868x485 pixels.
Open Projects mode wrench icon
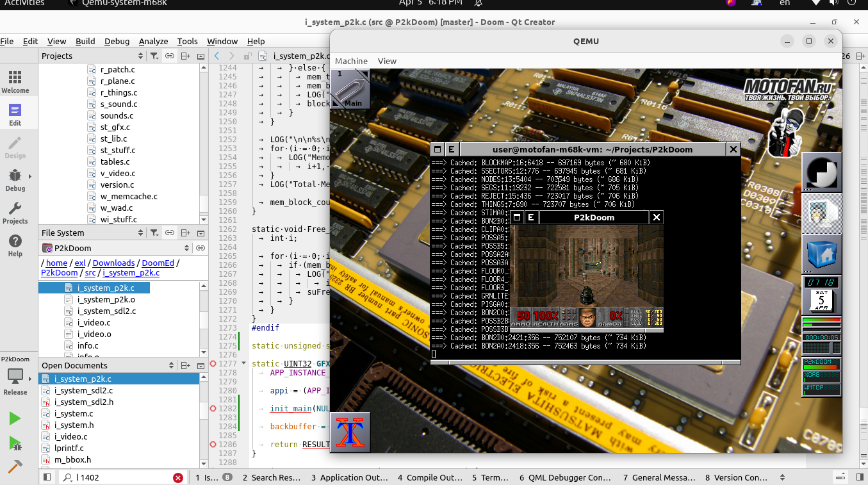[15, 213]
